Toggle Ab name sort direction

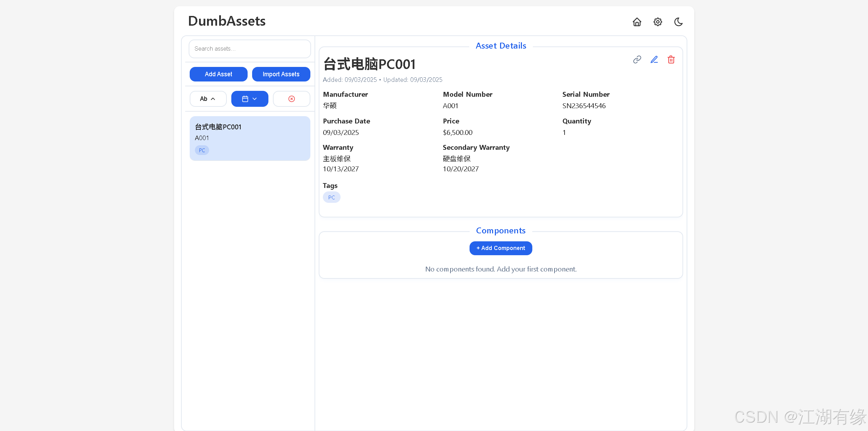[x=208, y=99]
